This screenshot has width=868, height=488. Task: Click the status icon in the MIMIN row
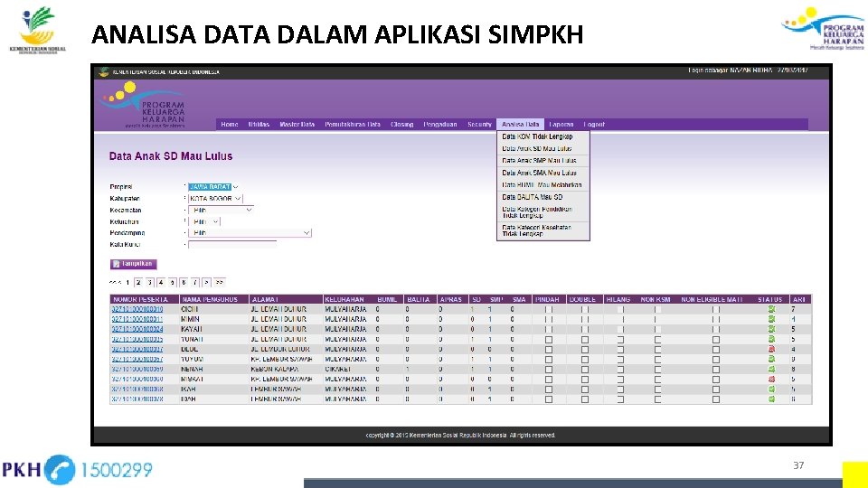pyautogui.click(x=771, y=319)
